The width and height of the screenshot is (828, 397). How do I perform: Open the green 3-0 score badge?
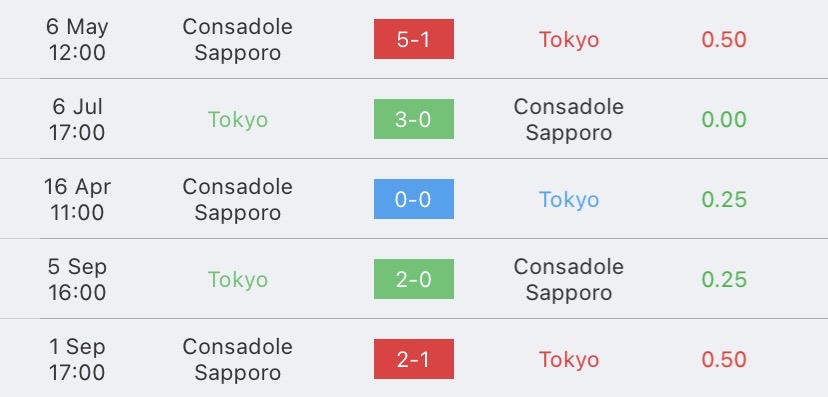point(413,119)
